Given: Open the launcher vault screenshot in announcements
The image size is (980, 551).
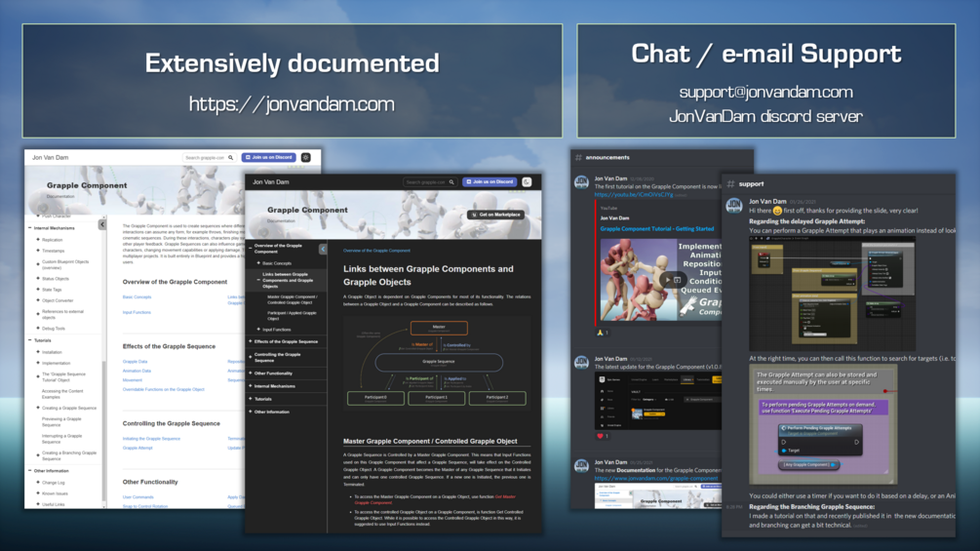Looking at the screenshot, I should tap(658, 401).
